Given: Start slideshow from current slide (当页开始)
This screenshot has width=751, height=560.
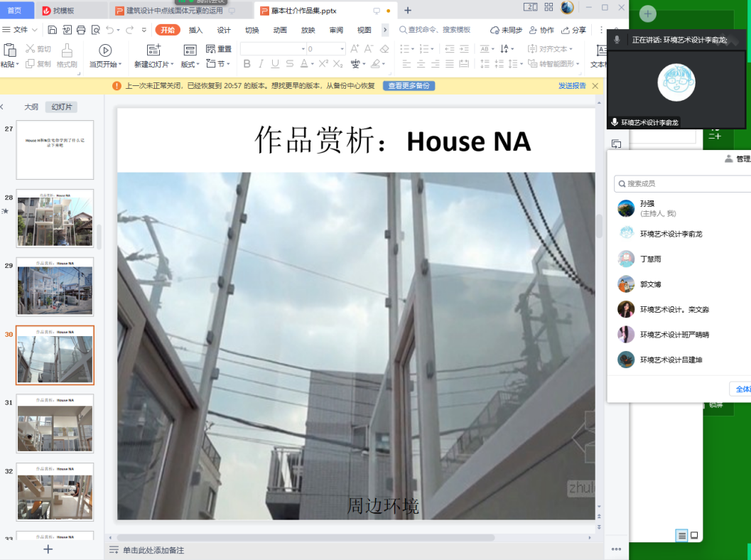Looking at the screenshot, I should click(x=105, y=51).
